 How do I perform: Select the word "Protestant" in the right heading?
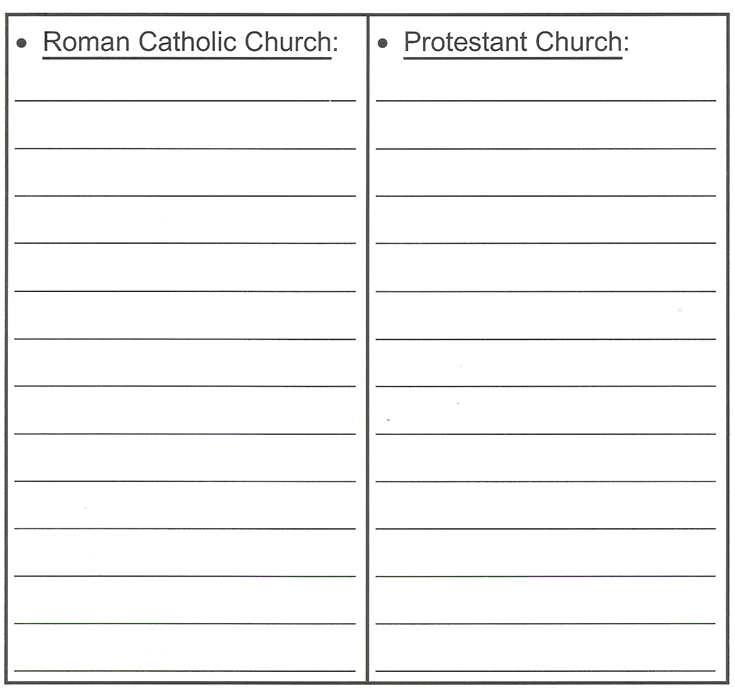(465, 43)
